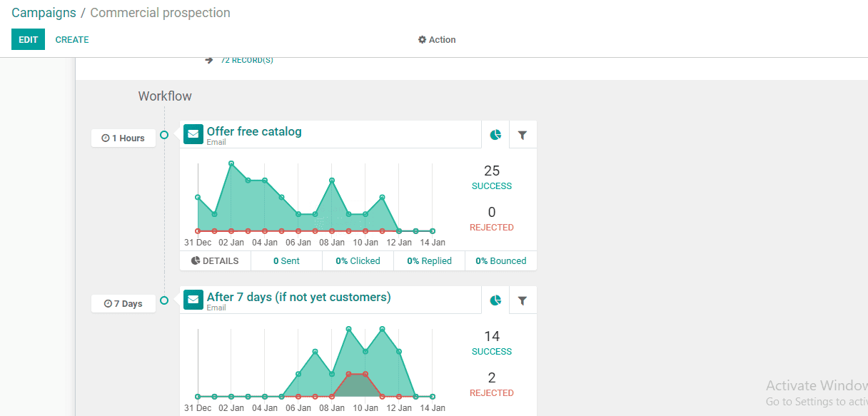Click the red rejected area in second chart
This screenshot has width=868, height=416.
[357, 386]
